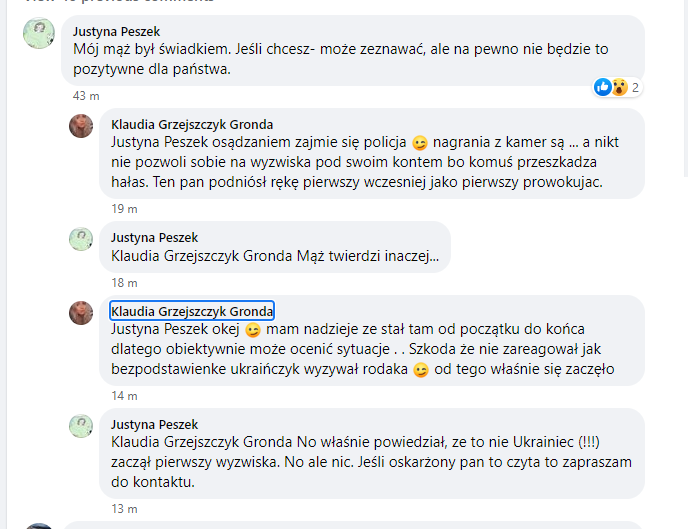688x529 pixels.
Task: Click the '43 m' comment timestamp
Action: point(86,96)
